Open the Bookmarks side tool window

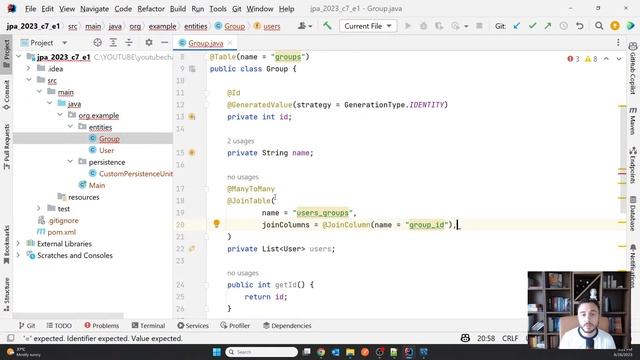pos(7,244)
